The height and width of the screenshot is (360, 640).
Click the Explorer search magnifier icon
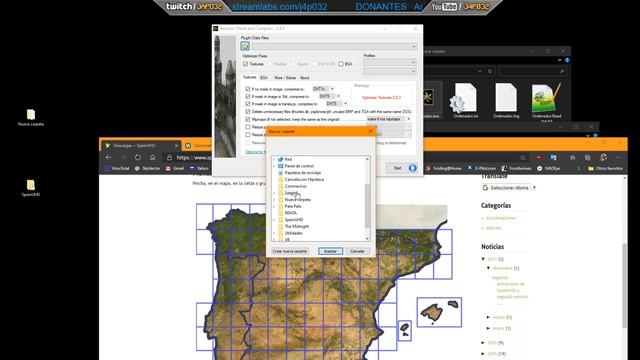562,71
